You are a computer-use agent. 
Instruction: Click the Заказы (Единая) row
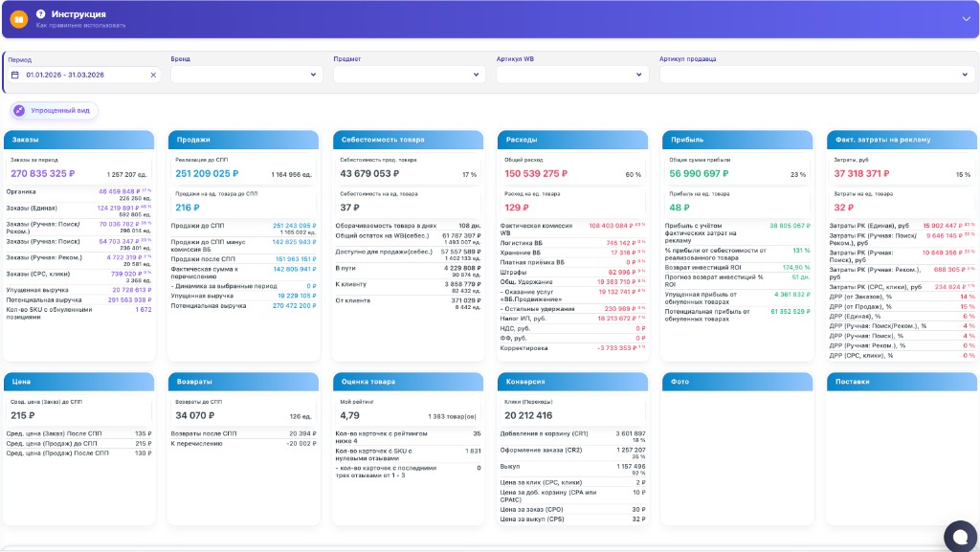coord(78,211)
